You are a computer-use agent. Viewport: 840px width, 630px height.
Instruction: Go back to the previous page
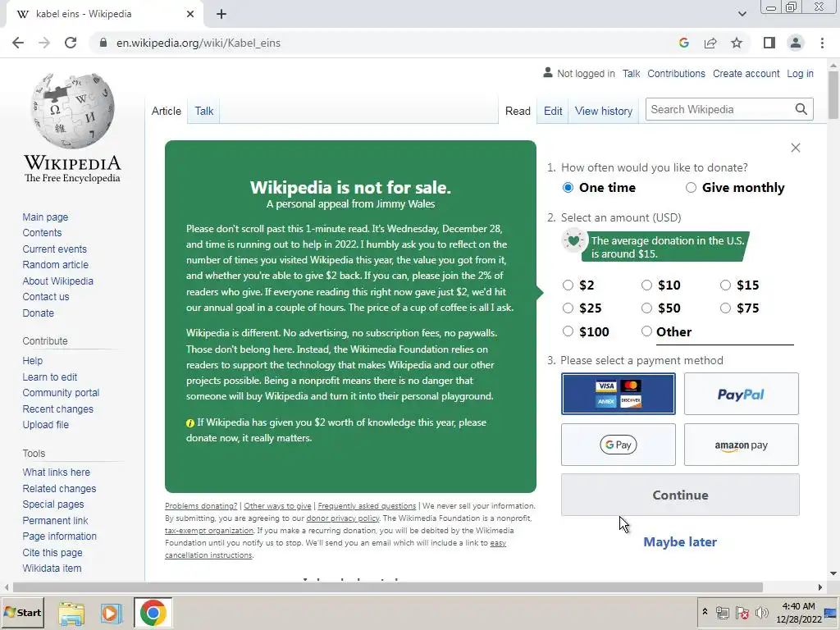coord(18,43)
